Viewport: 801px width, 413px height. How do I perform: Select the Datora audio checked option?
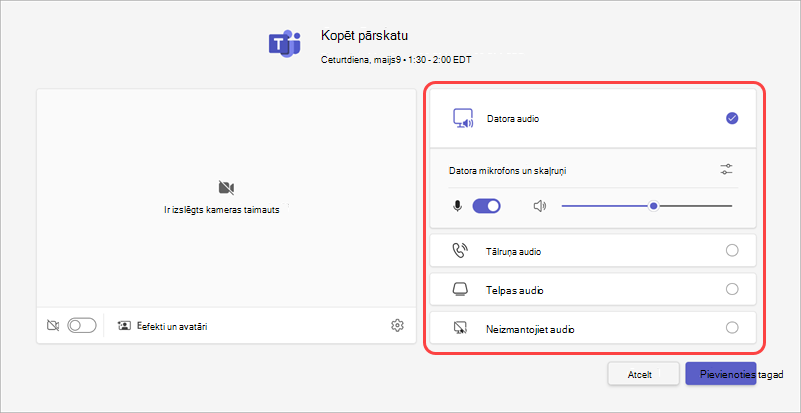(x=732, y=119)
